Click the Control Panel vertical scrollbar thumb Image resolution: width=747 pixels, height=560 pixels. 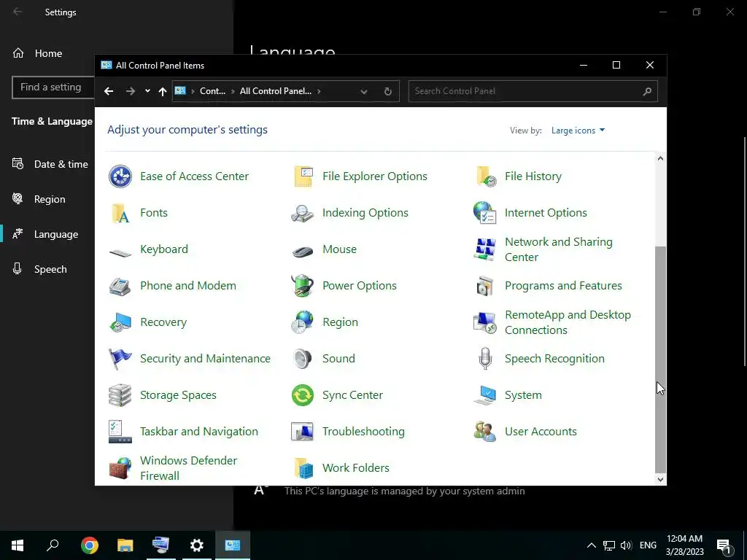(660, 359)
